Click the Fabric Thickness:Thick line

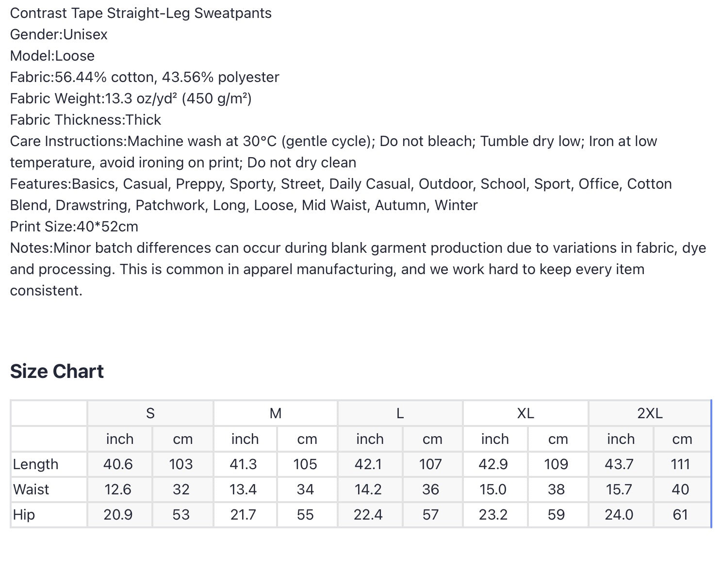click(x=85, y=120)
